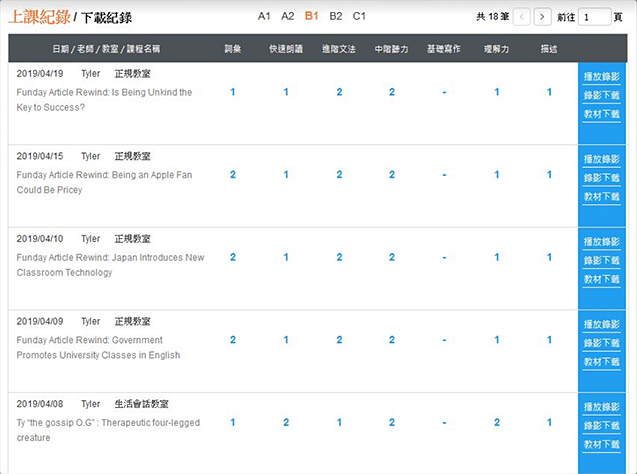This screenshot has width=637, height=474.
Task: Download materials for 2019/04/19 class
Action: pyautogui.click(x=602, y=114)
